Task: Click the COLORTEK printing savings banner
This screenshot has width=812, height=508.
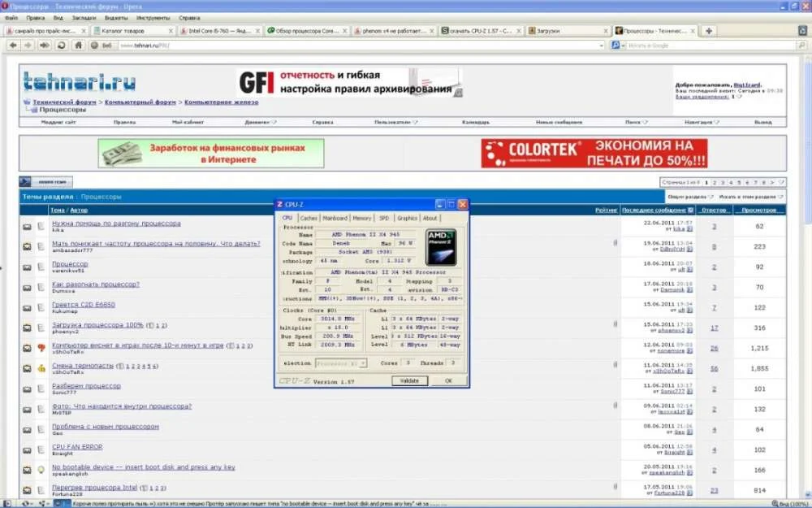Action: pyautogui.click(x=594, y=153)
